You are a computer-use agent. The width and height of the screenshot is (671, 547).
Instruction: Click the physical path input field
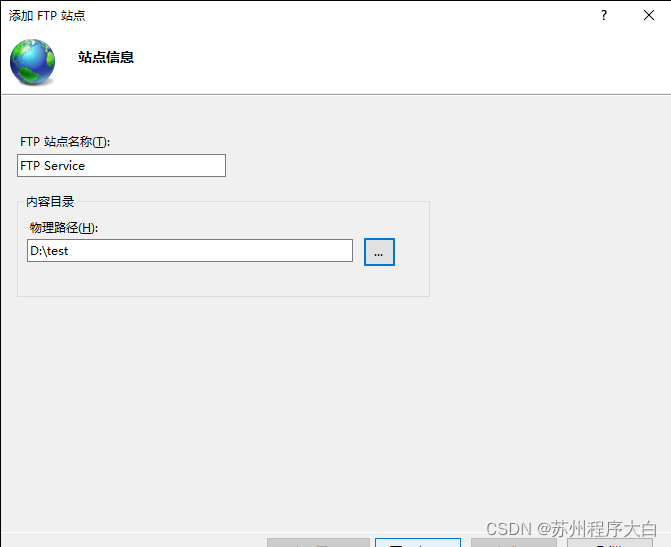190,251
